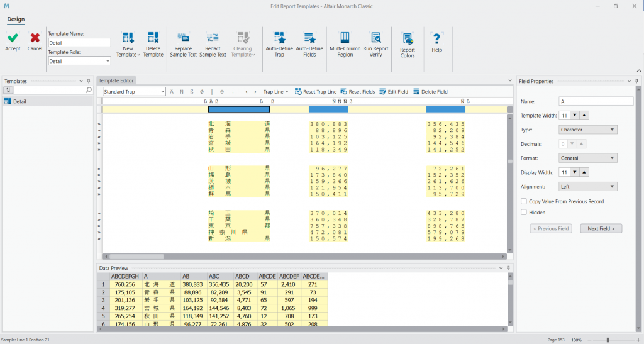This screenshot has height=344, width=644.
Task: Select the Detail template in list
Action: point(48,101)
